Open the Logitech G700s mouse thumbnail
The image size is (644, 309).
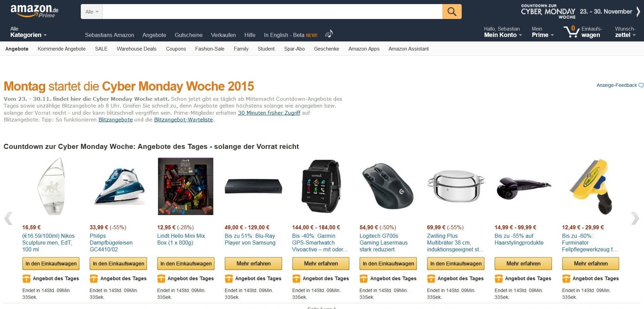tap(388, 186)
